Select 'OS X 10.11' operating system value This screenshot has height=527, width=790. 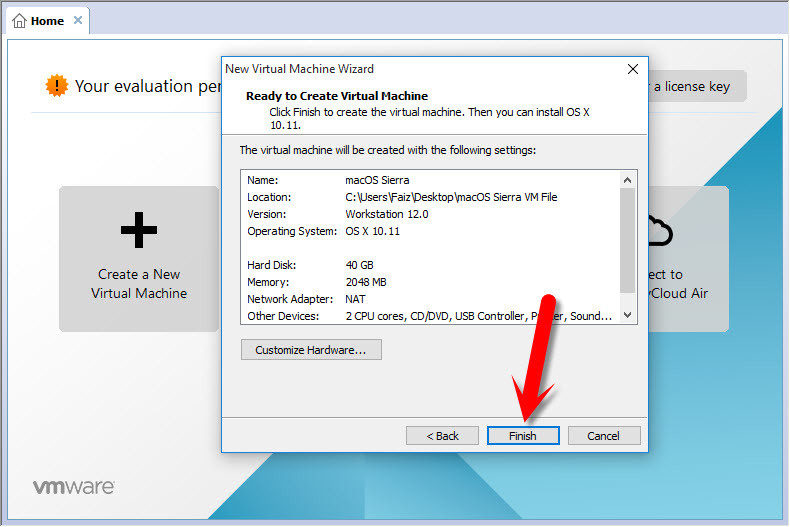tap(372, 231)
